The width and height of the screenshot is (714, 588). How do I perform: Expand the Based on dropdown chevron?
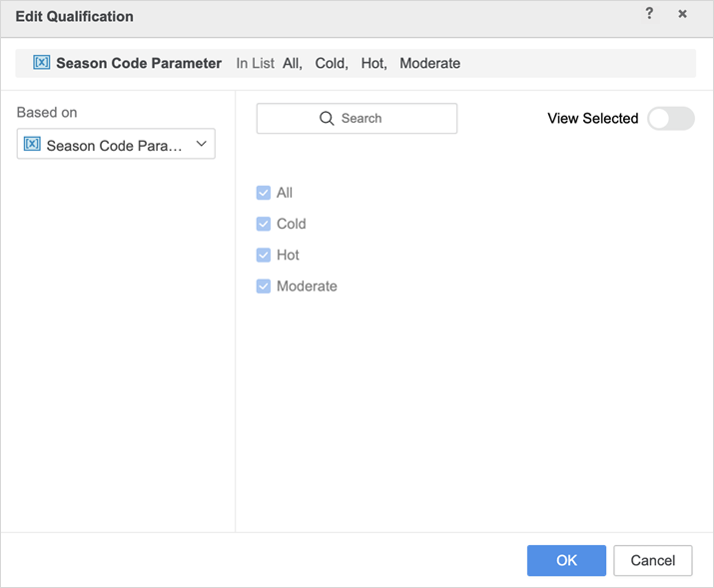(201, 145)
